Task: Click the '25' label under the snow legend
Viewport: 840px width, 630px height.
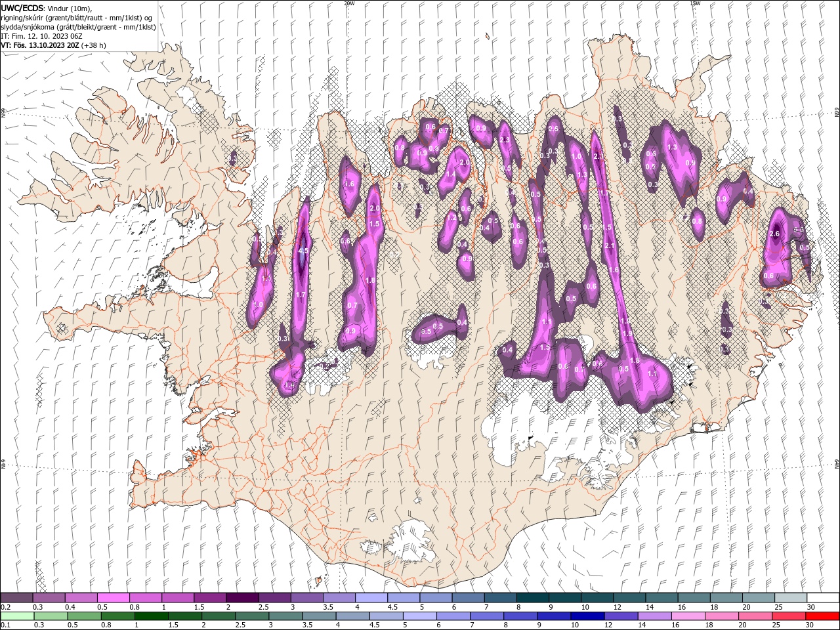Action: [x=778, y=607]
